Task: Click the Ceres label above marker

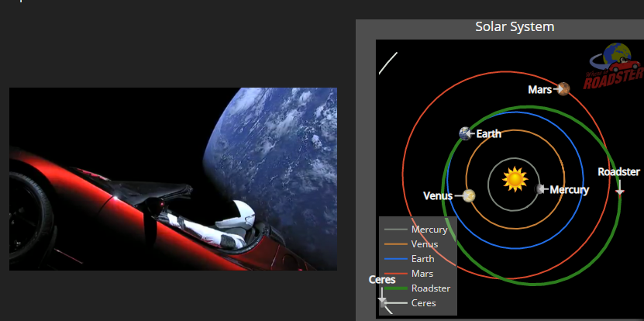Action: click(x=382, y=280)
